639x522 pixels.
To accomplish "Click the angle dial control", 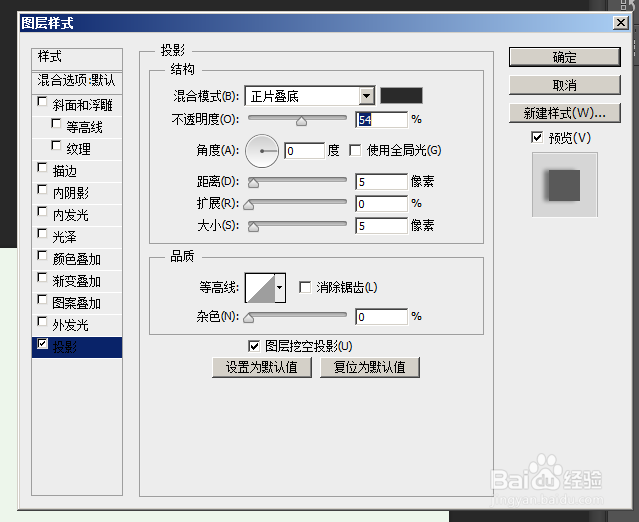I will tap(262, 151).
